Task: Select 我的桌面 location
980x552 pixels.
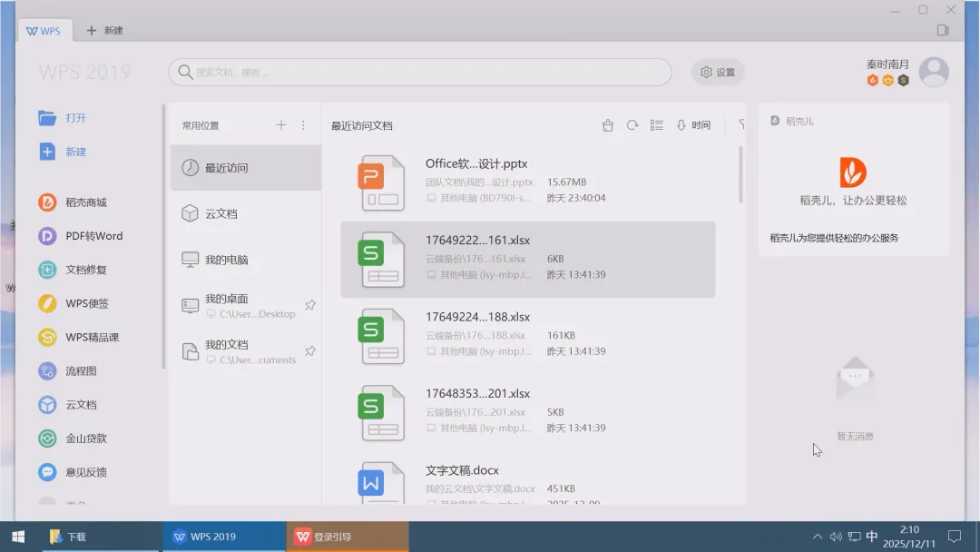Action: tap(246, 305)
